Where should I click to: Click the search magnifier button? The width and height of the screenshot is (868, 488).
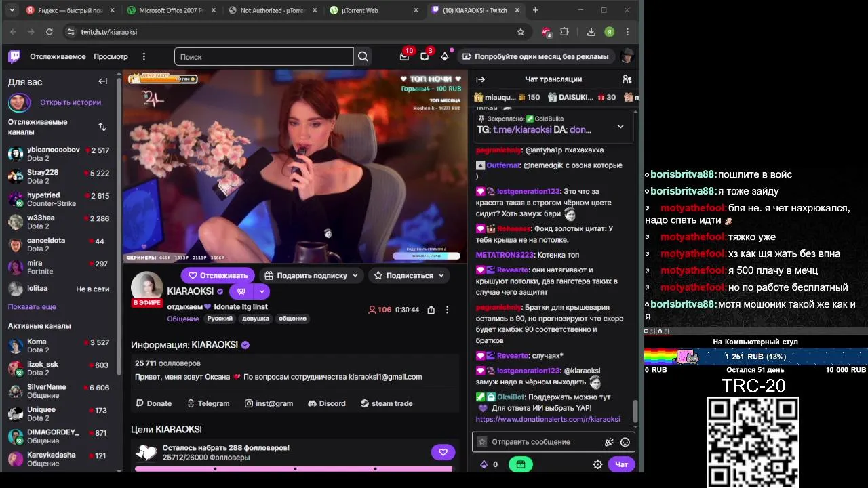point(363,56)
